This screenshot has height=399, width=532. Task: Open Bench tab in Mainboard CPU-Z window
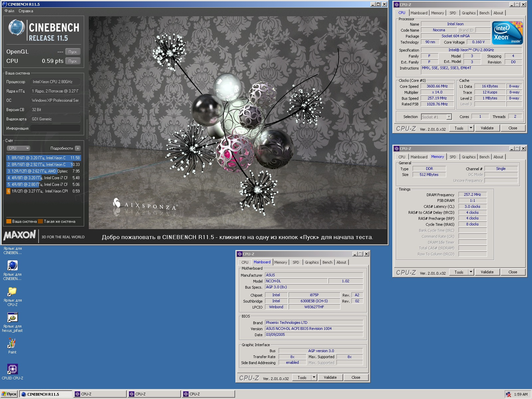click(327, 262)
